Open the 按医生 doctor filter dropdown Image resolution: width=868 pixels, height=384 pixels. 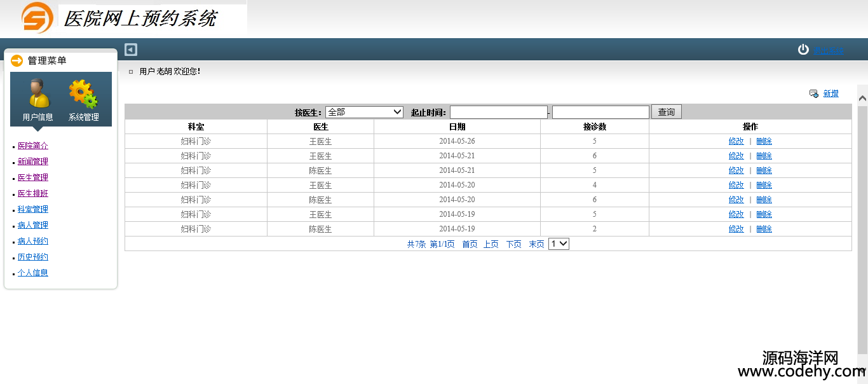(364, 112)
